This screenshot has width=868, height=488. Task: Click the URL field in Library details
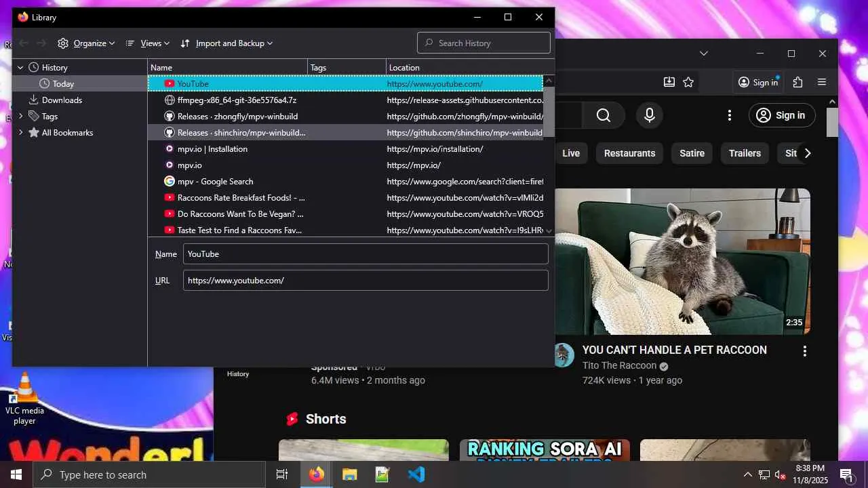pos(366,281)
